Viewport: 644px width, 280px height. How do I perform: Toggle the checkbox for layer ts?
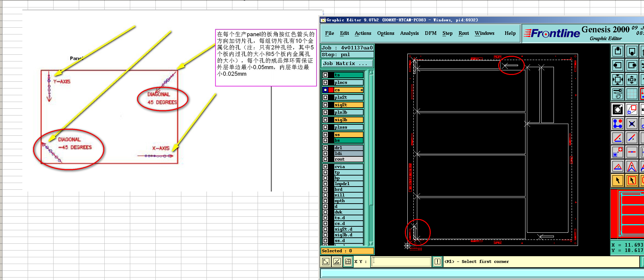click(325, 75)
